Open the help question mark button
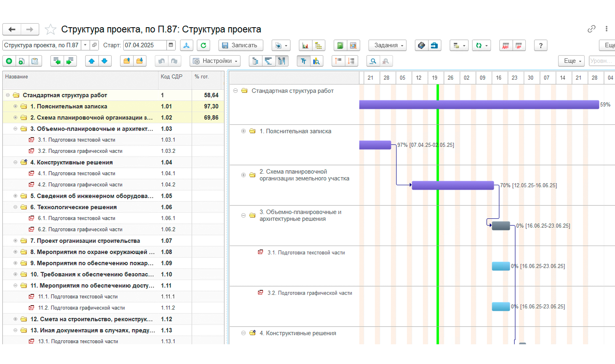 coord(541,45)
